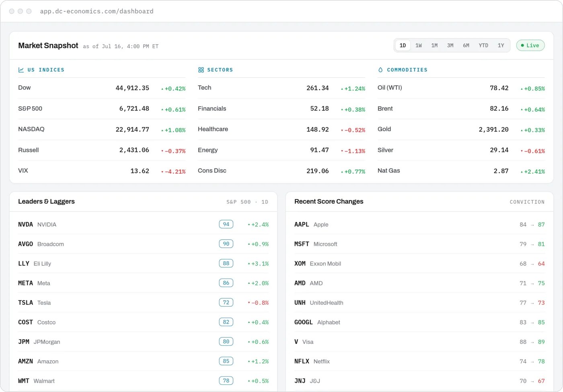Click the S&P 500 · 1D label
The height and width of the screenshot is (392, 563).
tap(247, 202)
